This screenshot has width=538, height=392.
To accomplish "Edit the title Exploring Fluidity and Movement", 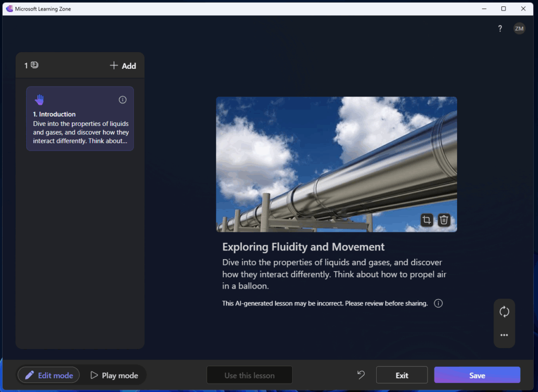I will 303,247.
